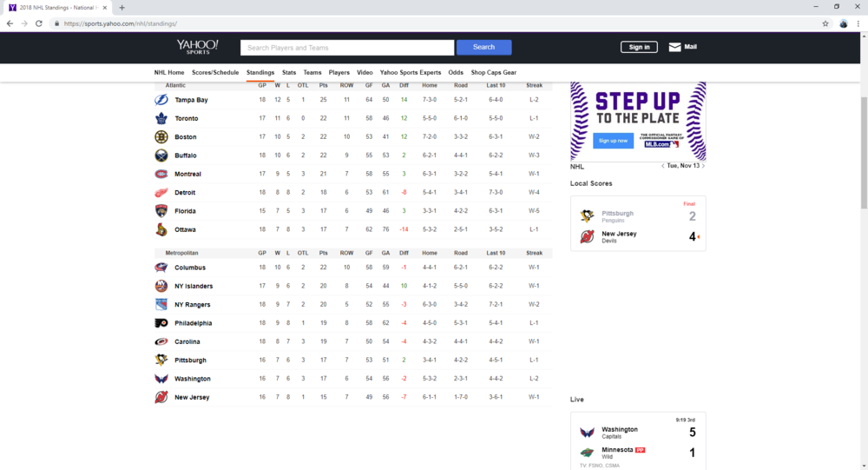Viewport: 868px width, 470px height.
Task: Click the Metropolitan division heading
Action: tap(181, 253)
